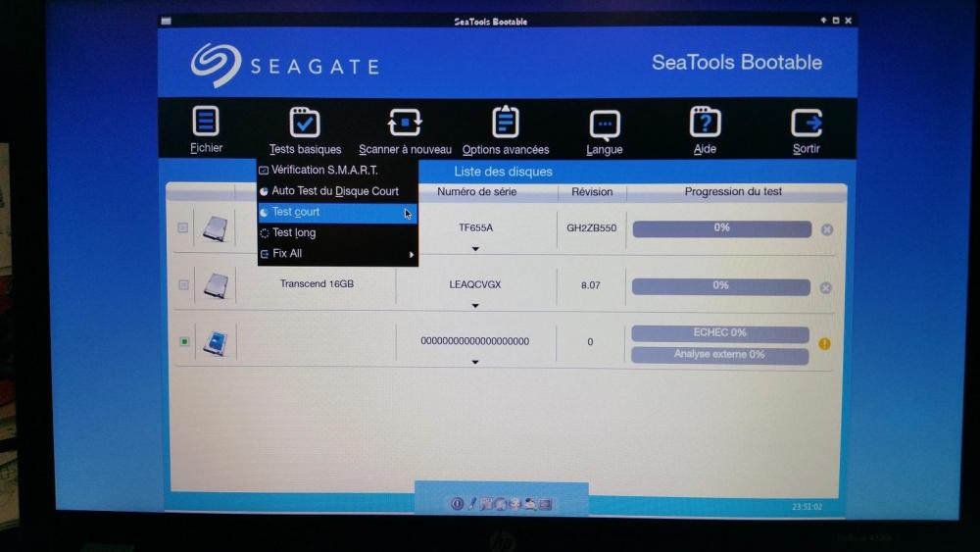Screen dimensions: 980x552
Task: Uncheck the drive with serial 00000000000000000000
Action: [184, 341]
